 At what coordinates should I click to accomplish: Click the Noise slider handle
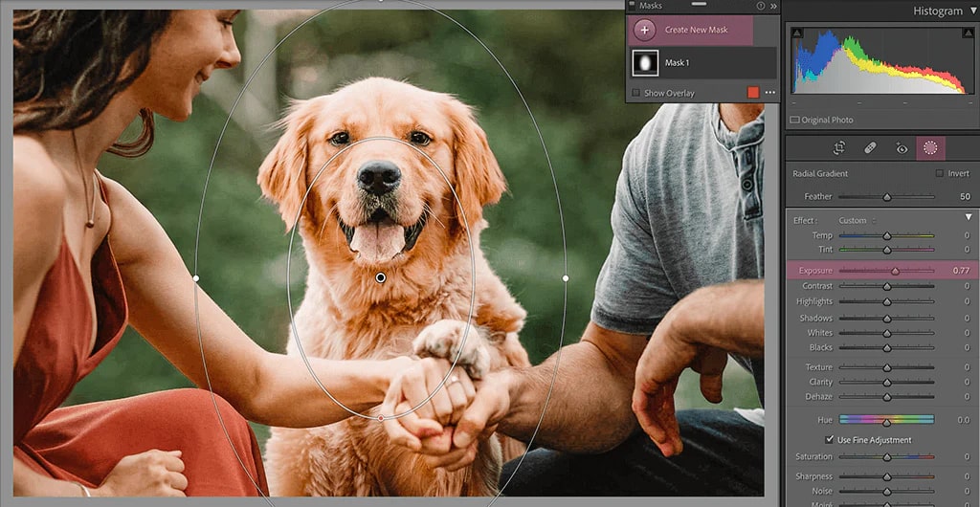point(887,492)
